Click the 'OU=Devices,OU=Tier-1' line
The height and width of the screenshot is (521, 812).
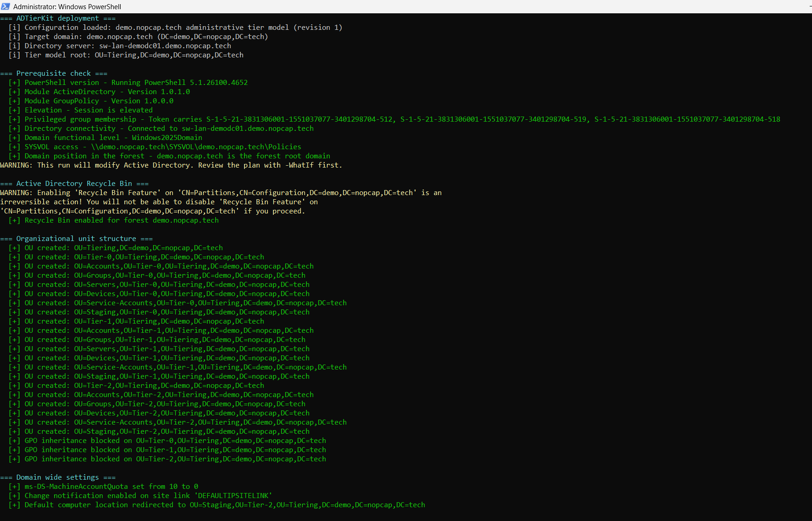click(x=159, y=358)
